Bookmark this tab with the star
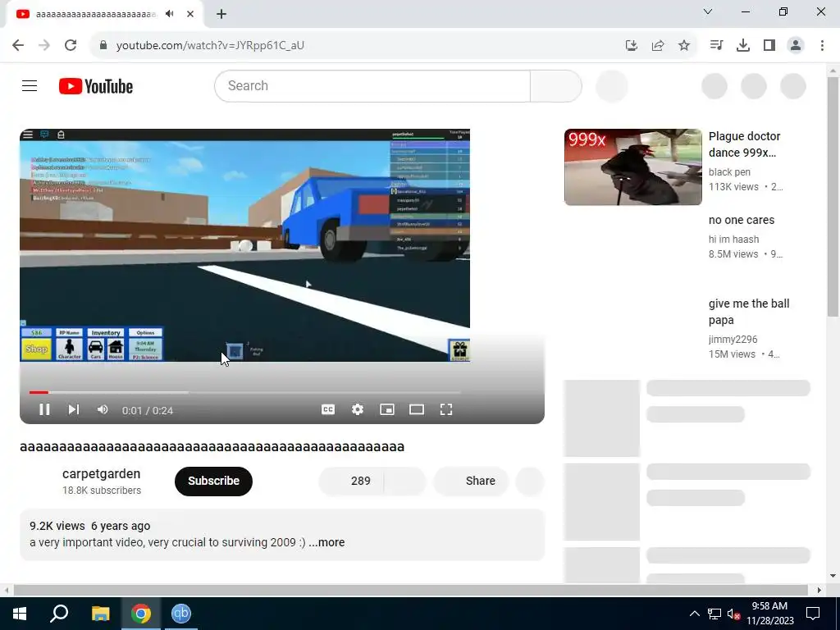This screenshot has width=840, height=630. (684, 46)
